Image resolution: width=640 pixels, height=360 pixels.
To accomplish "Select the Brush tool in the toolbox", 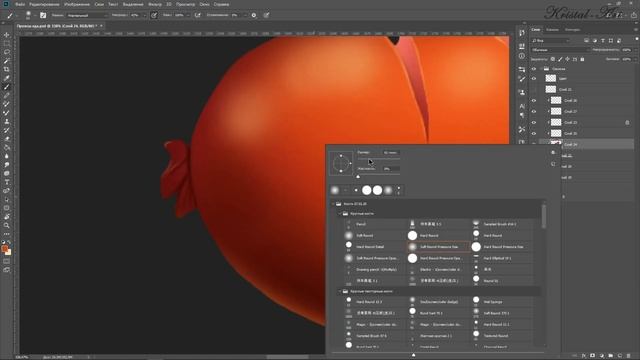I will click(x=7, y=87).
